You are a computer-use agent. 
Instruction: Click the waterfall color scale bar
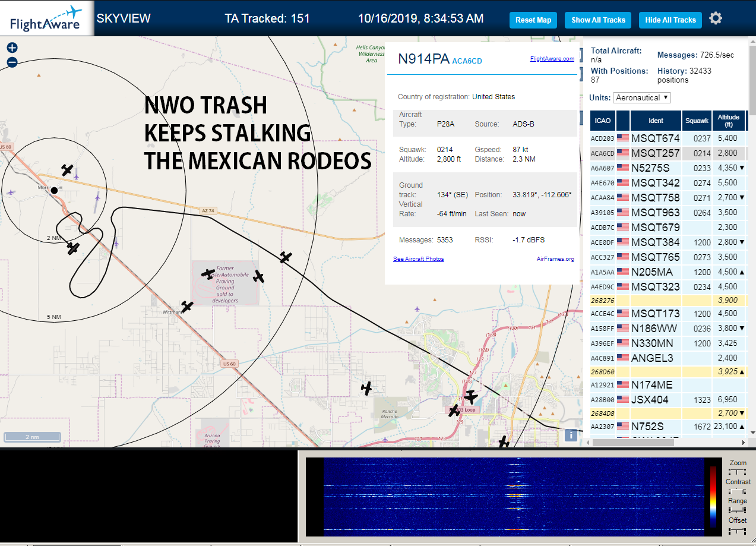tap(713, 497)
